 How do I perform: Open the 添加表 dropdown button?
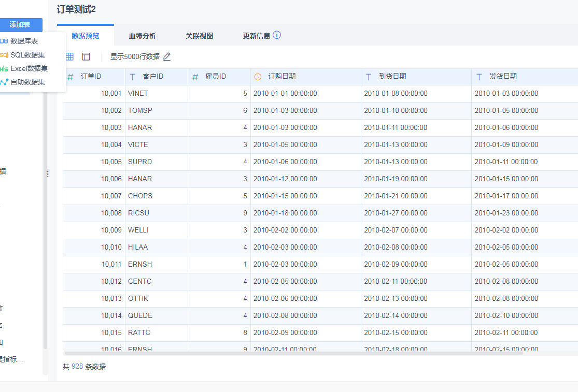click(20, 25)
